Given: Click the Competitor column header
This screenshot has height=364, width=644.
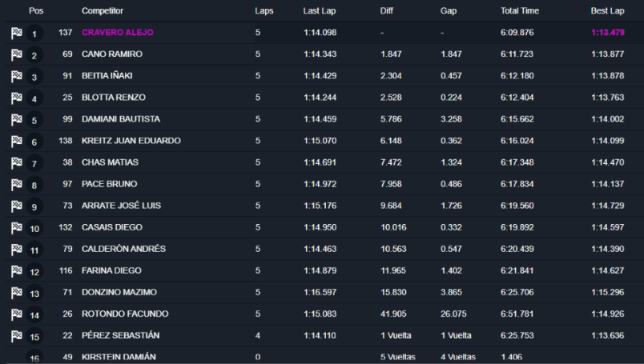Looking at the screenshot, I should pos(103,11).
